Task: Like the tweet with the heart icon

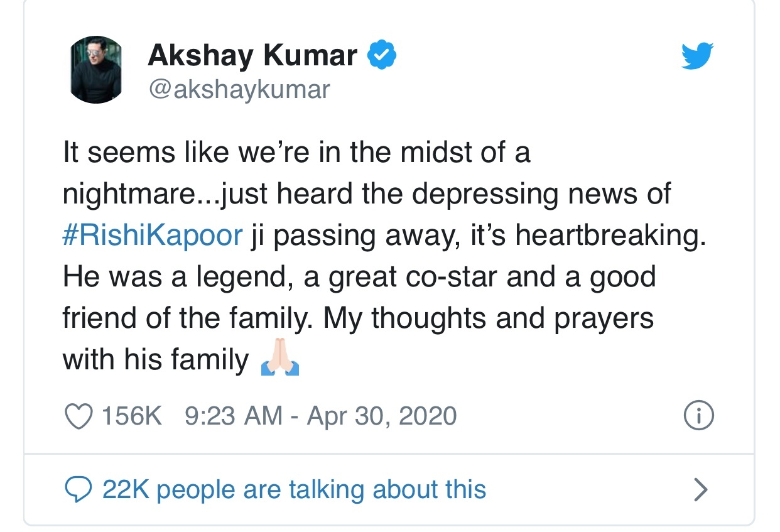Action: (79, 416)
